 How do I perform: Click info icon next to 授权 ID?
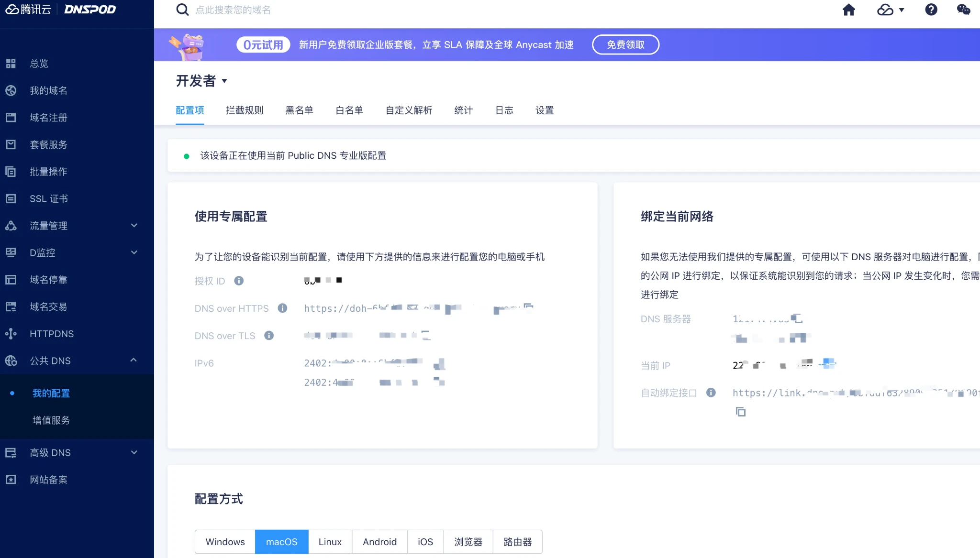(x=239, y=281)
